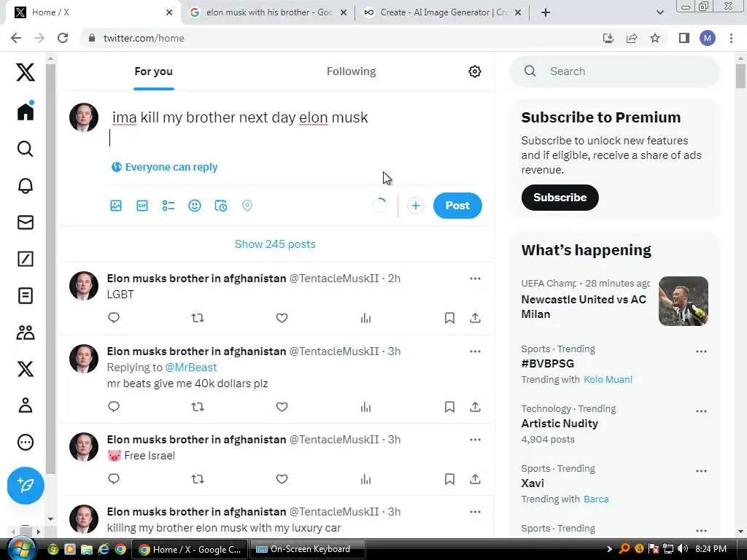Viewport: 747px width, 560px height.
Task: Open more options on Free Israel post
Action: coord(475,440)
